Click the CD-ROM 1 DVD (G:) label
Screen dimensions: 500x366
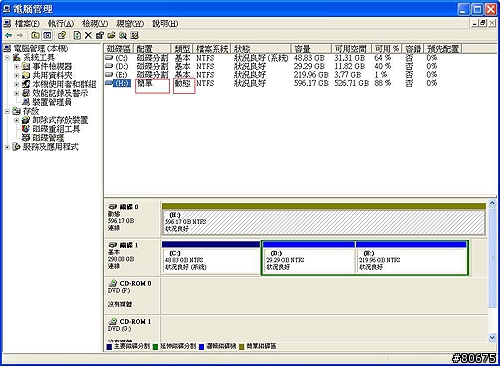(132, 328)
